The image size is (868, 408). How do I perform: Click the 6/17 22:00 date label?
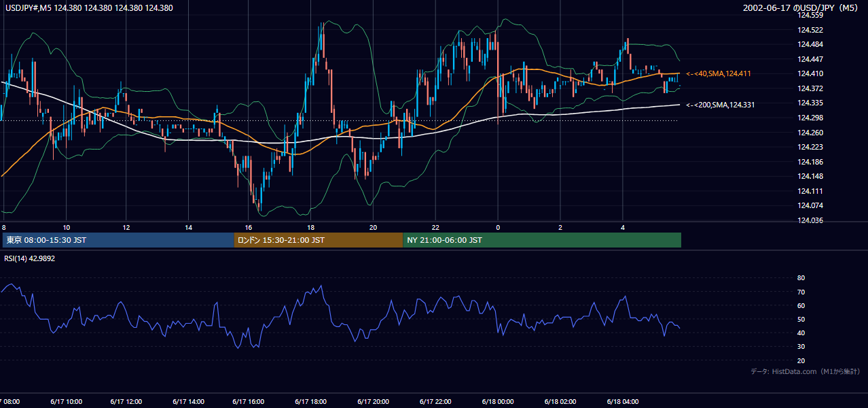pyautogui.click(x=435, y=402)
